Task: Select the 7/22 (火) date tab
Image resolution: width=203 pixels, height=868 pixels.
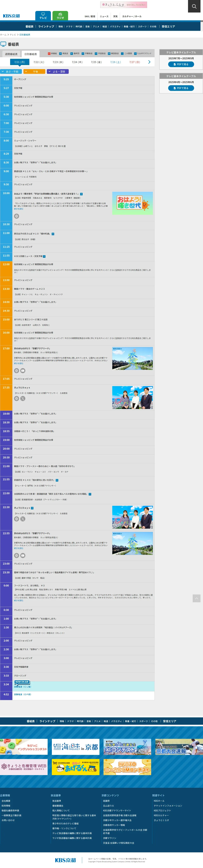Action: coord(39,62)
